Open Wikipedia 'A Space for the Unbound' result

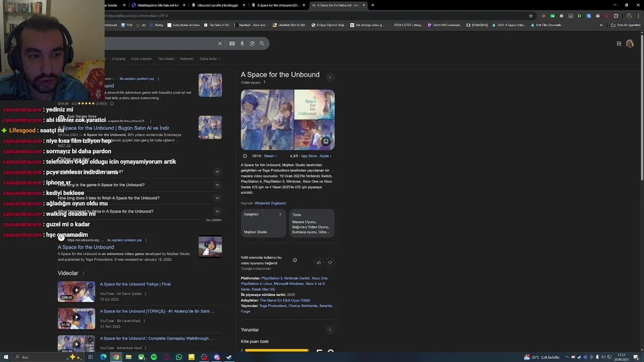click(86, 247)
